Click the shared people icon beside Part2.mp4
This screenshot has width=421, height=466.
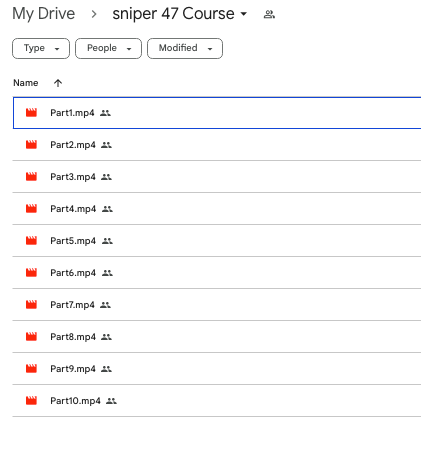(x=106, y=145)
